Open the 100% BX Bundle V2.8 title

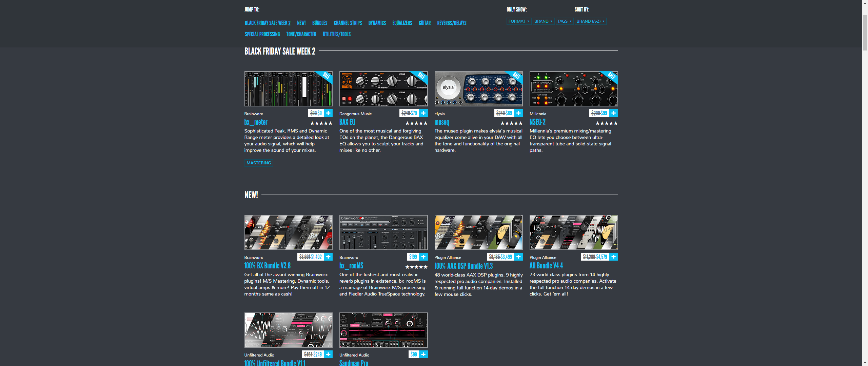point(267,266)
